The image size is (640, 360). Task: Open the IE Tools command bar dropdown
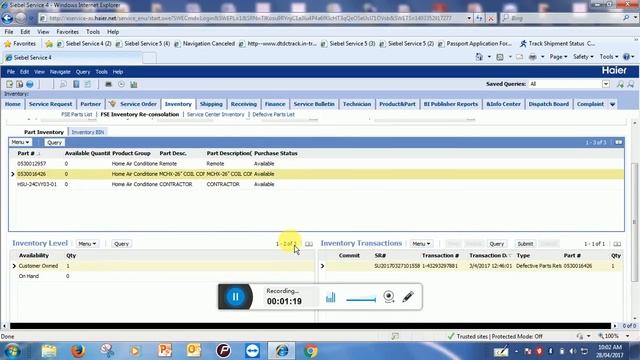[609, 57]
